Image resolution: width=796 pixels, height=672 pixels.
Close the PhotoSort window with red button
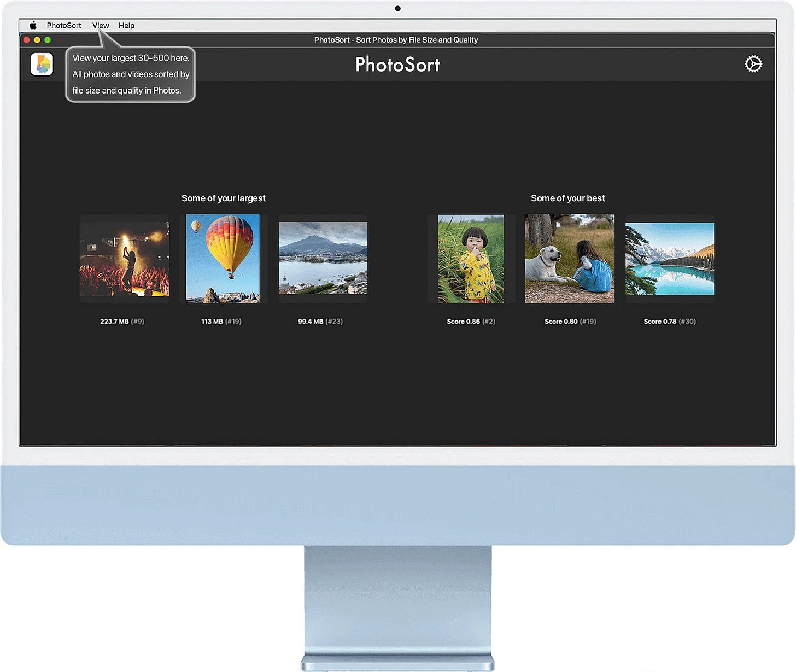pyautogui.click(x=26, y=40)
